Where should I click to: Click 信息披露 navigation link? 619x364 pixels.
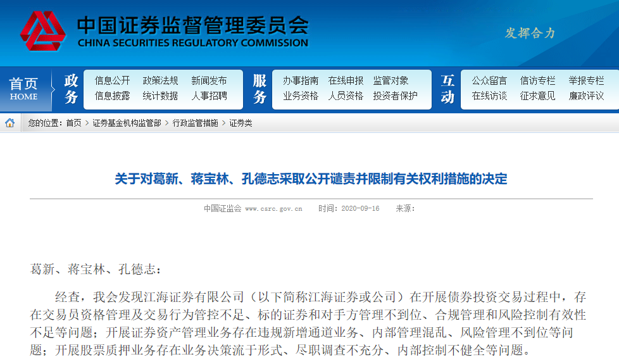[112, 96]
